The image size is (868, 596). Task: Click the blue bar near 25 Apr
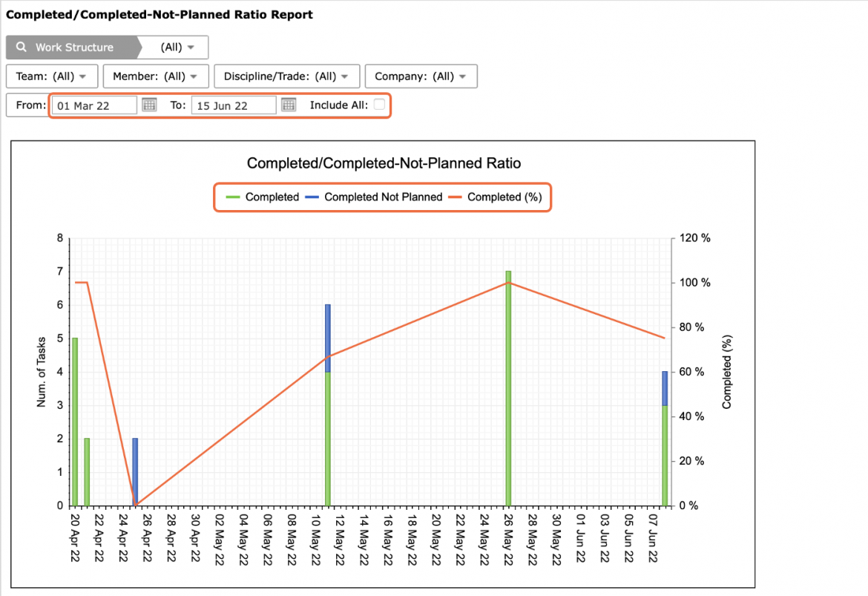135,471
